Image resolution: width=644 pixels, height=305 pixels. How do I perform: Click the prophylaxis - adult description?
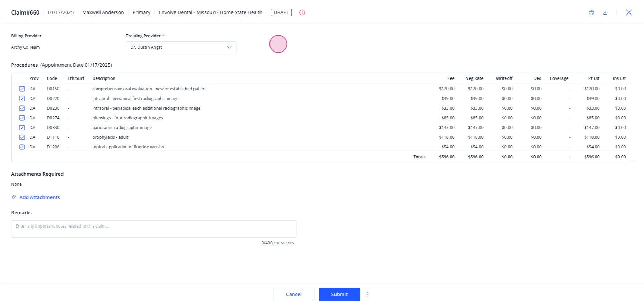pos(110,137)
